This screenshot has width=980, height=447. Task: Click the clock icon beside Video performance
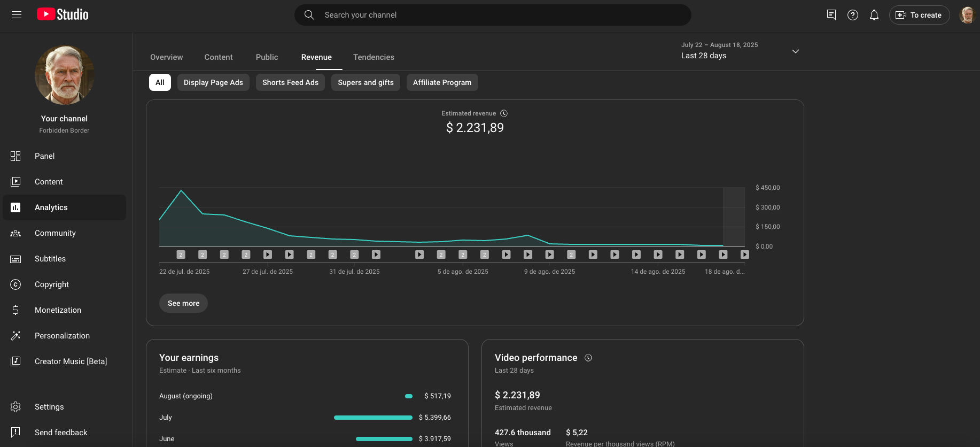(x=588, y=358)
